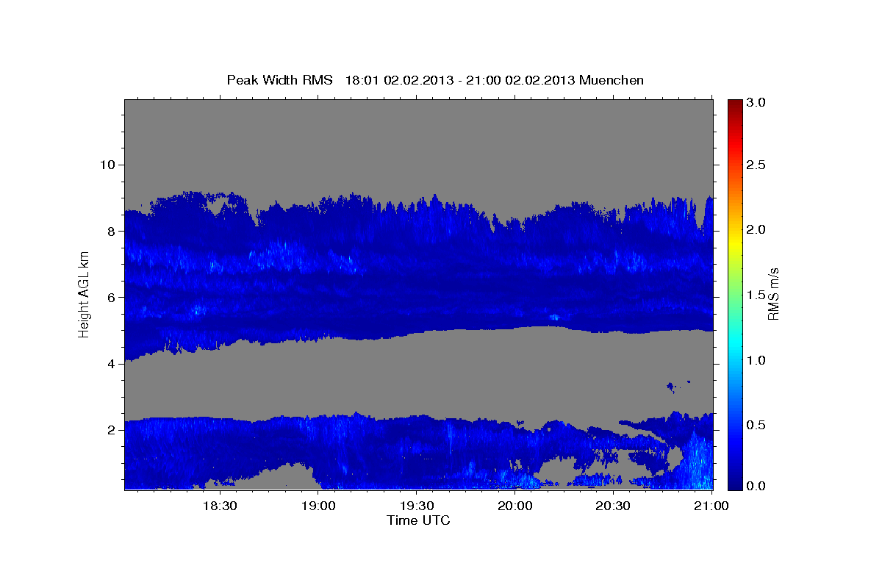Click the 18:30 time tick label
Screen dimensions: 882x588
[219, 506]
